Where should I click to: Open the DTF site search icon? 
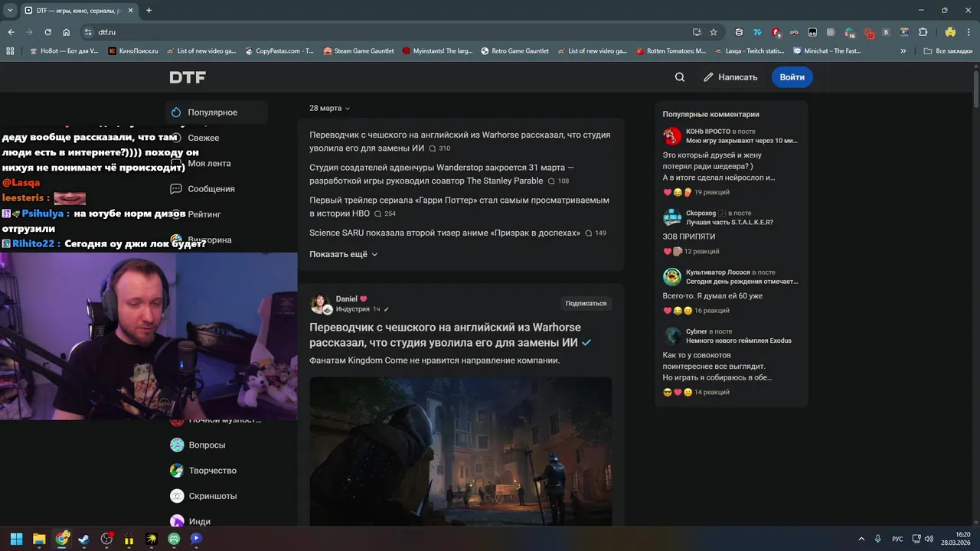click(680, 77)
